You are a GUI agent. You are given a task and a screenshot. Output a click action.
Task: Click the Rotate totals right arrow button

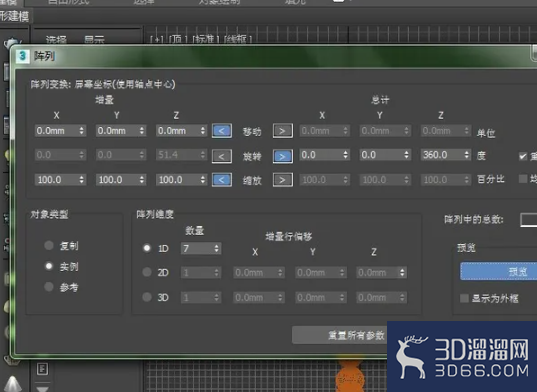(283, 156)
